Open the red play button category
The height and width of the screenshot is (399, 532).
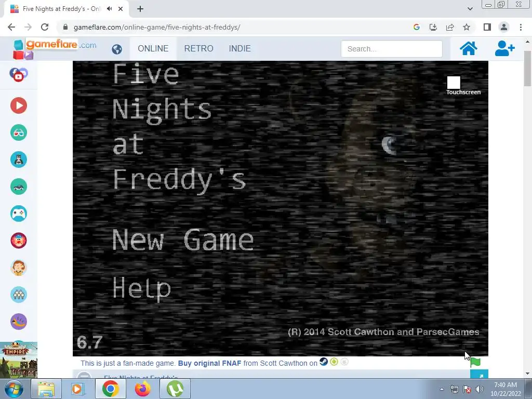pos(19,105)
